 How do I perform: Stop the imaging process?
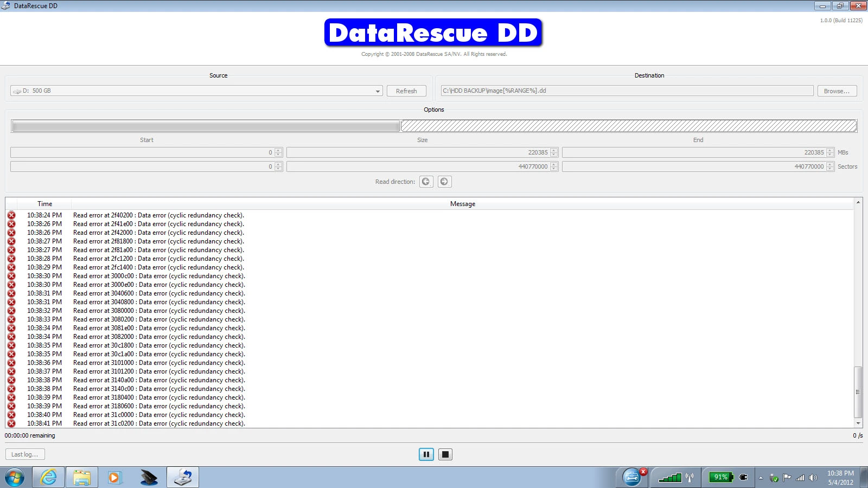tap(445, 454)
